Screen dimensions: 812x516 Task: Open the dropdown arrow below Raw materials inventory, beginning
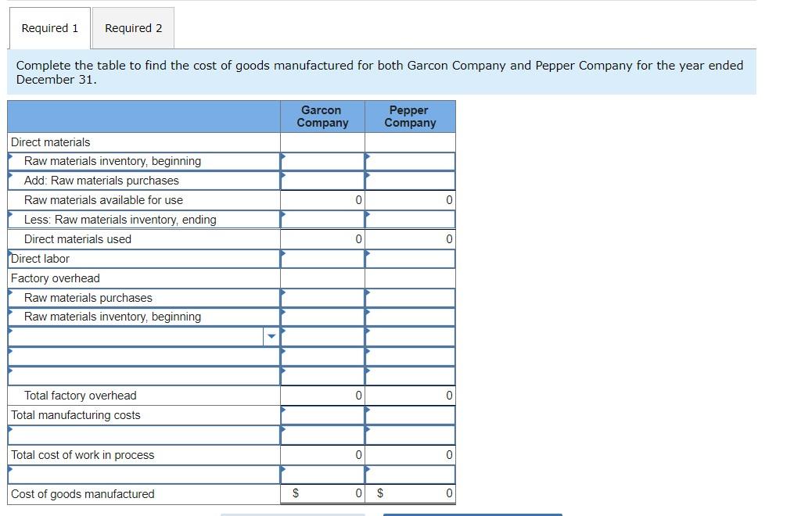[x=271, y=336]
